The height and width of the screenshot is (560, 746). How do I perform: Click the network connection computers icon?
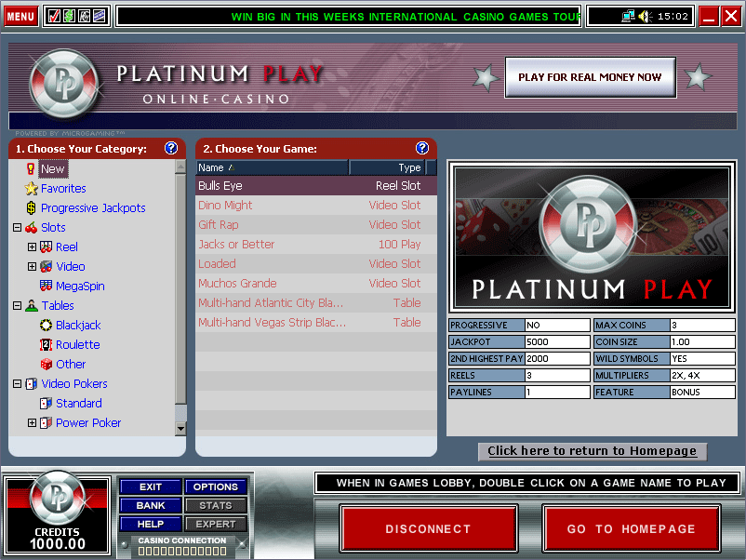pos(628,16)
